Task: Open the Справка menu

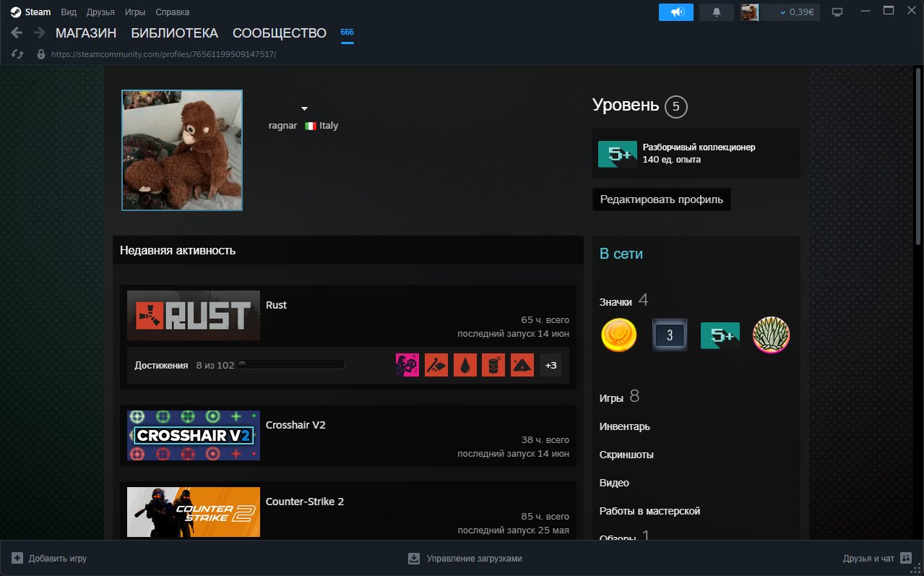Action: pyautogui.click(x=173, y=12)
